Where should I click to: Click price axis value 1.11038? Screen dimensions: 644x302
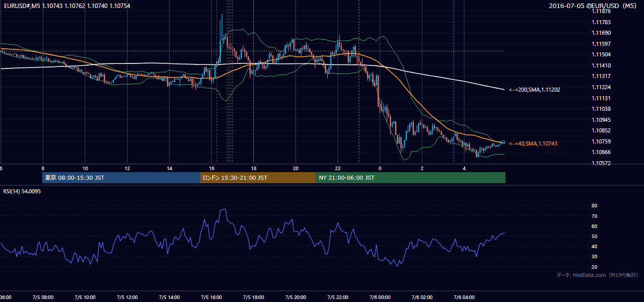click(602, 109)
